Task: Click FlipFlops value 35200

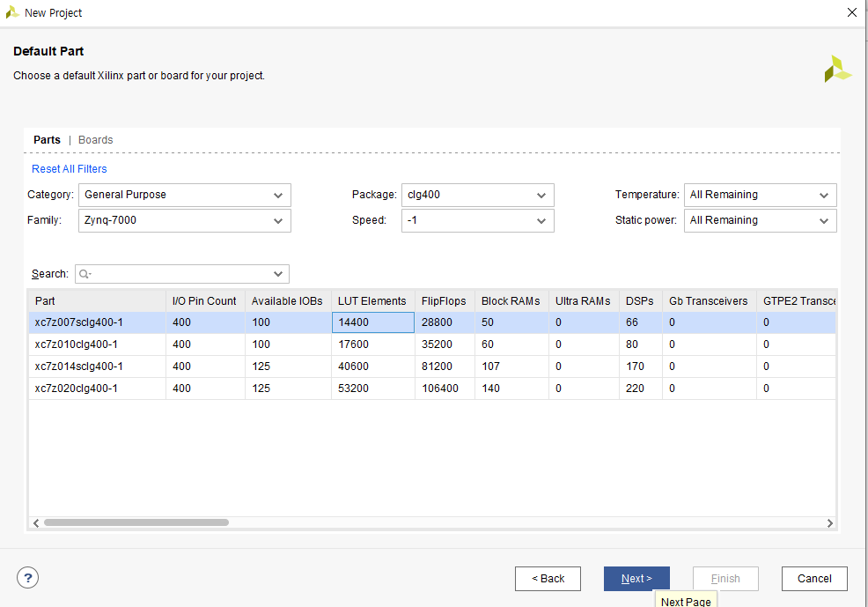Action: click(445, 344)
